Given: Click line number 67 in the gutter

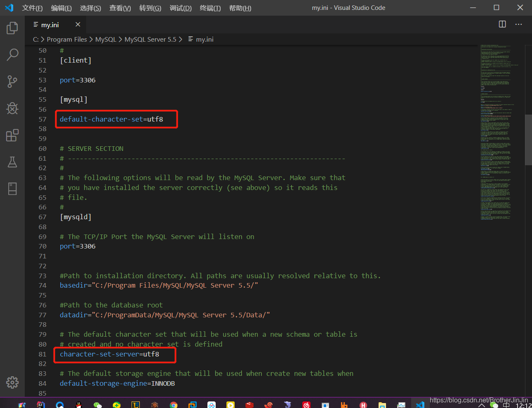Looking at the screenshot, I should 42,217.
